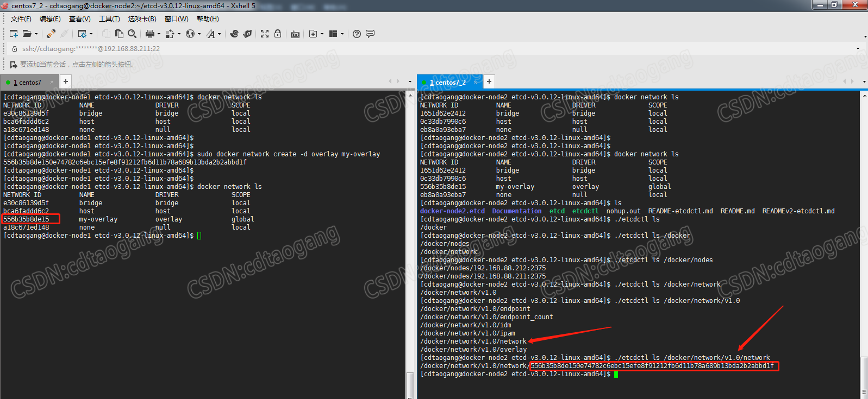Close the centos7_2 tab
Image resolution: width=868 pixels, height=399 pixels.
point(476,83)
